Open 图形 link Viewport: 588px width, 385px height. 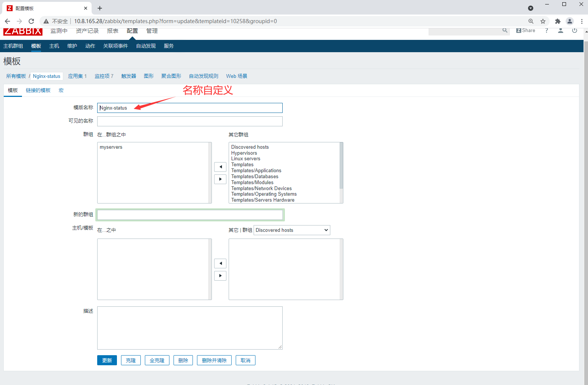[x=149, y=76]
